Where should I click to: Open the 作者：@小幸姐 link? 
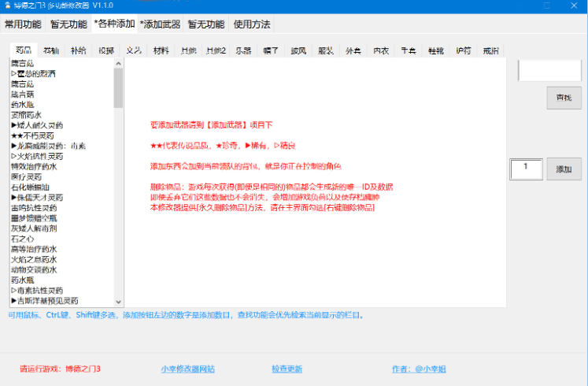click(x=419, y=369)
